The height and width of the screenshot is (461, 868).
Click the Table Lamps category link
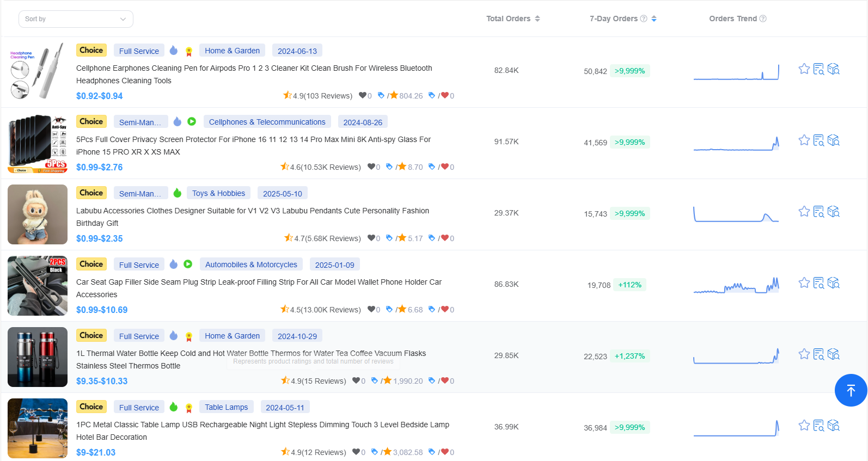tap(226, 407)
